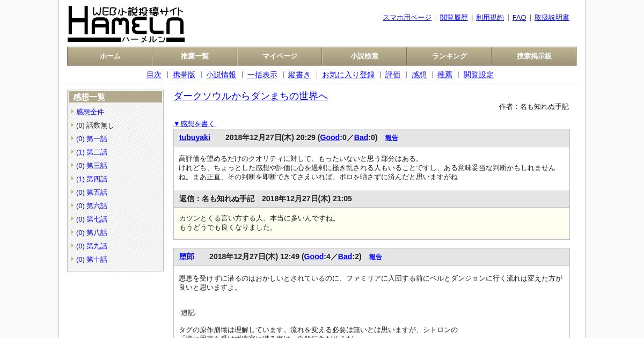
Task: Report tubuyaki's review via 報告
Action: click(392, 138)
